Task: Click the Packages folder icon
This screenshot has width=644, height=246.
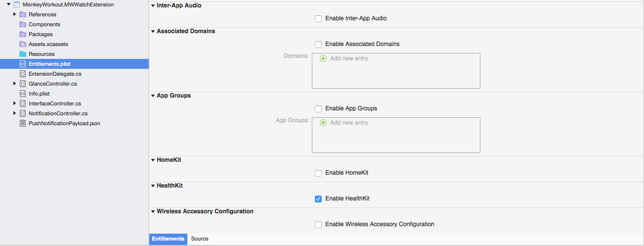Action: click(x=23, y=34)
